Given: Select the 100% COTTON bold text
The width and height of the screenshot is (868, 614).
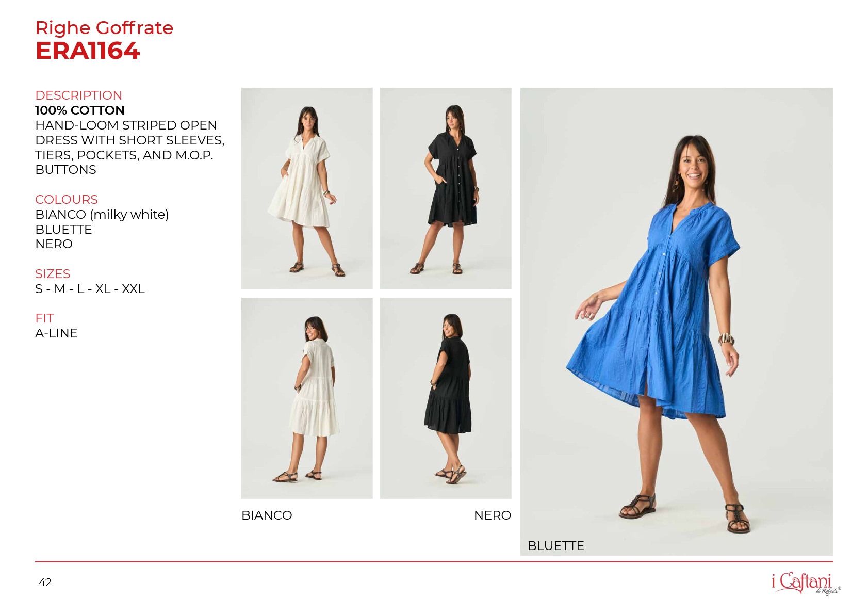Looking at the screenshot, I should click(x=80, y=110).
